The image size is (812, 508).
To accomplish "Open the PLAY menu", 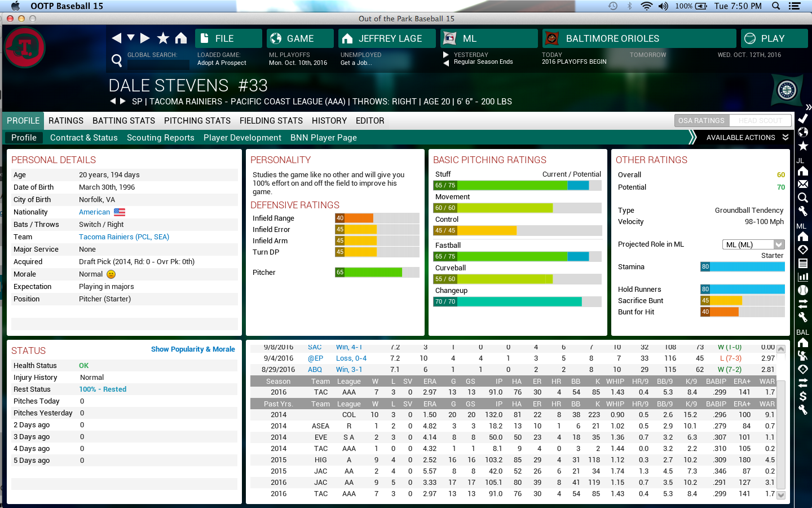I will (x=774, y=38).
